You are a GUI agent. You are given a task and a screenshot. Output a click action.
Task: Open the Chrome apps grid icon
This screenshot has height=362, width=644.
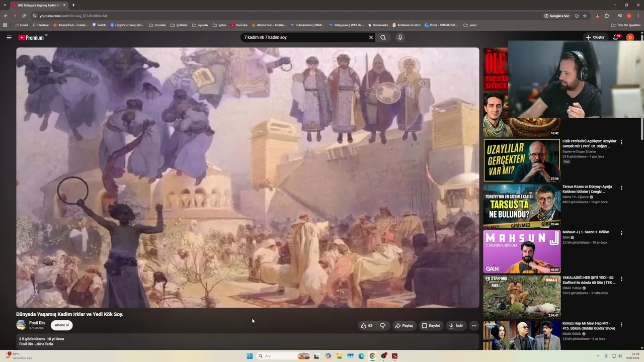[6, 25]
